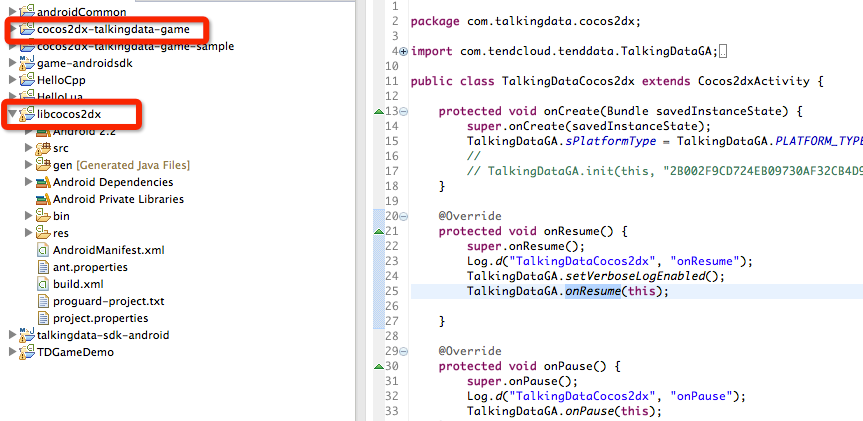The width and height of the screenshot is (863, 421).
Task: Expand the bin folder node
Action: [x=29, y=216]
